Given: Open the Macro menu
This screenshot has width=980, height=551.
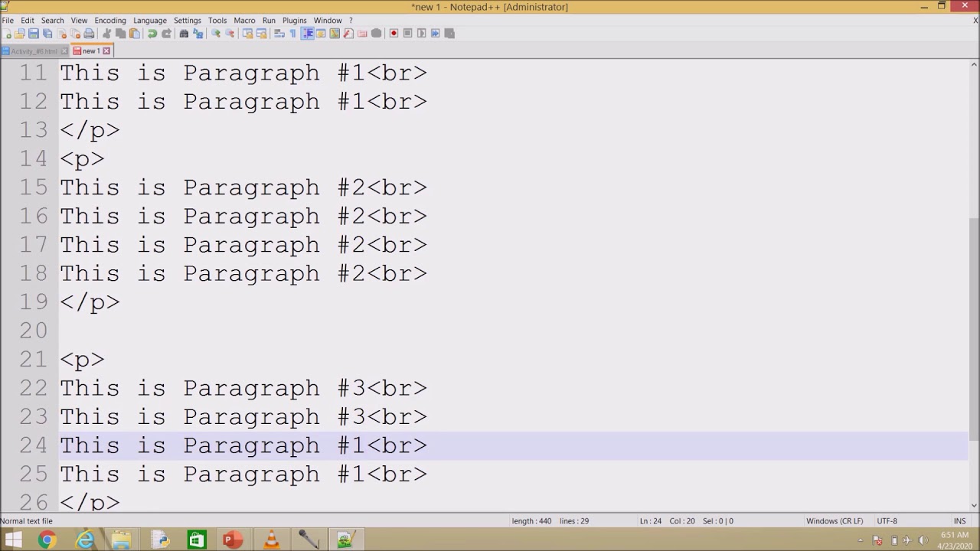Looking at the screenshot, I should coord(244,21).
